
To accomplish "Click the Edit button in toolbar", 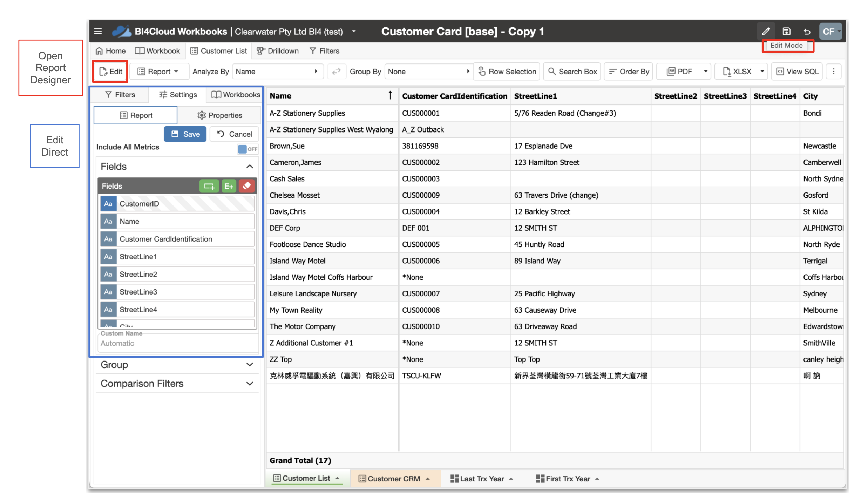I will point(111,72).
